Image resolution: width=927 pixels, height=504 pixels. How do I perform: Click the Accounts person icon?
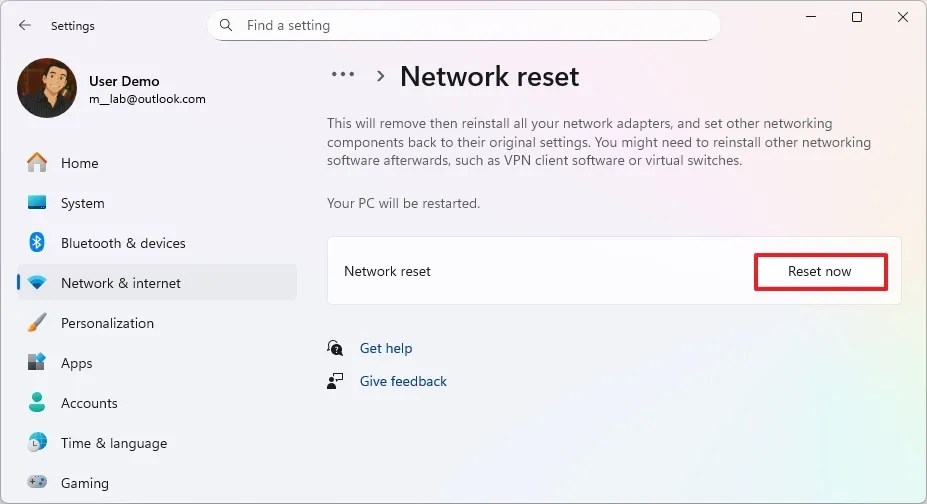click(x=37, y=402)
